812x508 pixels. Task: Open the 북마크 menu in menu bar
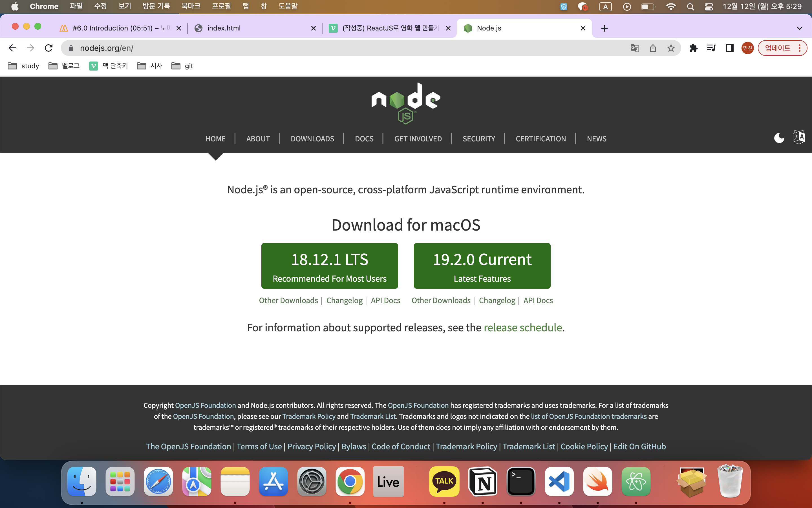tap(191, 6)
